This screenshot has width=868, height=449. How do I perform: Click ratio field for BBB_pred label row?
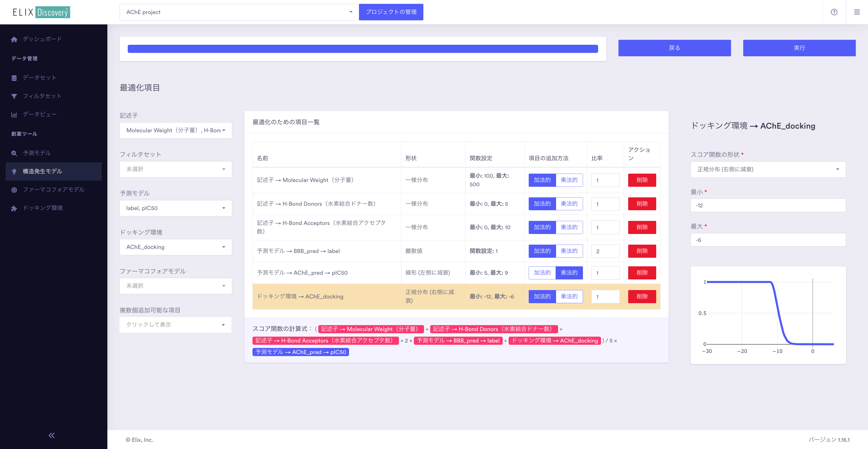[x=605, y=251]
